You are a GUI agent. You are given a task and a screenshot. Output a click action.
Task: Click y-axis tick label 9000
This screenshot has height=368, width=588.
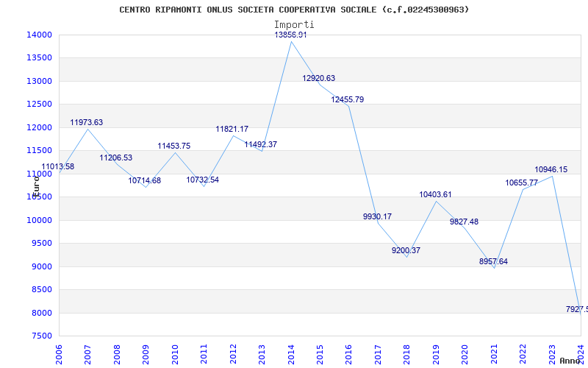41,266
